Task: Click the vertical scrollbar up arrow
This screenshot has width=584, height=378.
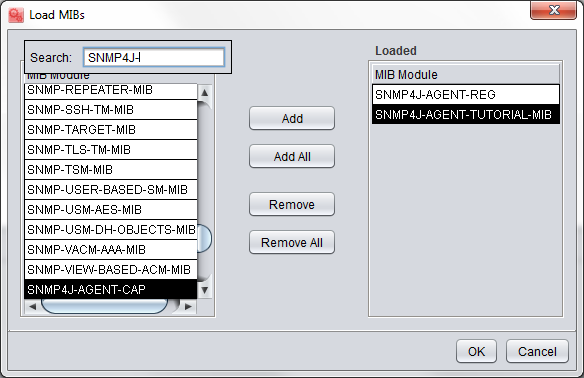Action: point(204,92)
